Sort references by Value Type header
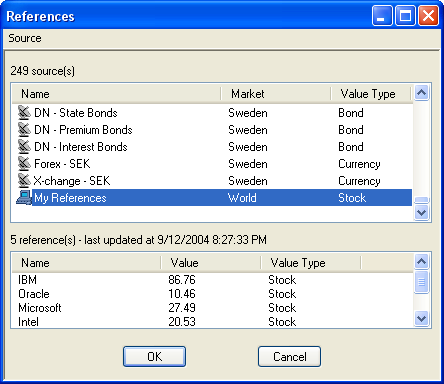 coord(311,263)
